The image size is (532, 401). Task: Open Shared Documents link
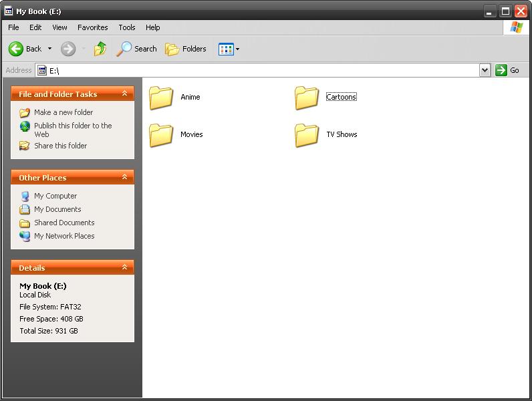pyautogui.click(x=64, y=223)
